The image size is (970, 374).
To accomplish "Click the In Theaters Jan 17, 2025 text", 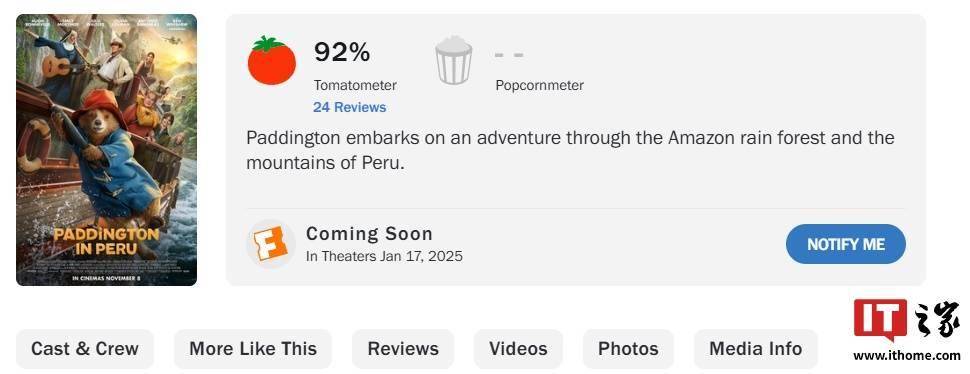I will (x=384, y=256).
